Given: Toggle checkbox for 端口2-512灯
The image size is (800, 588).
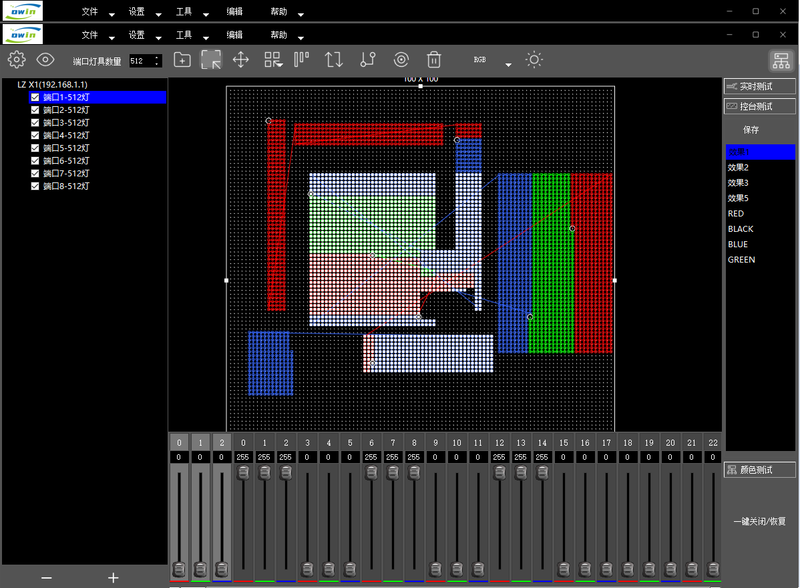Looking at the screenshot, I should pyautogui.click(x=35, y=110).
